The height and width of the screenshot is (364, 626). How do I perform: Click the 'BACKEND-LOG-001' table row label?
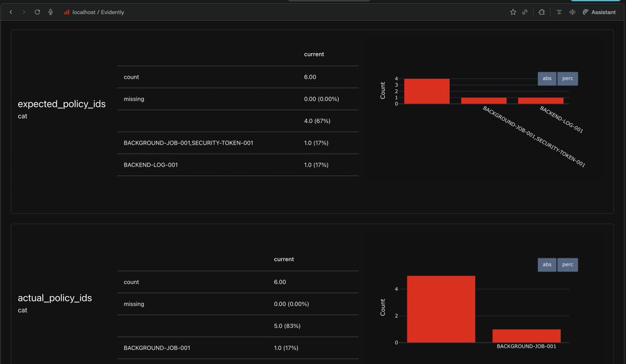[151, 165]
